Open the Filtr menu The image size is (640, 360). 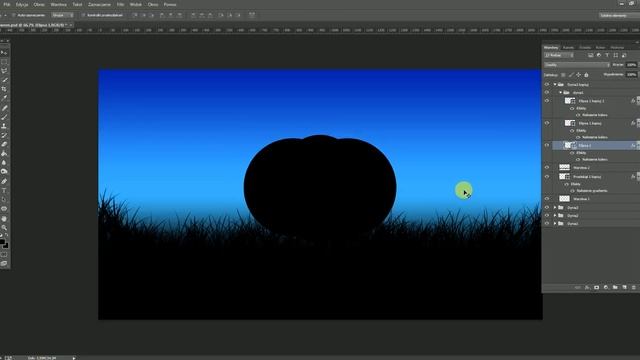pos(120,4)
